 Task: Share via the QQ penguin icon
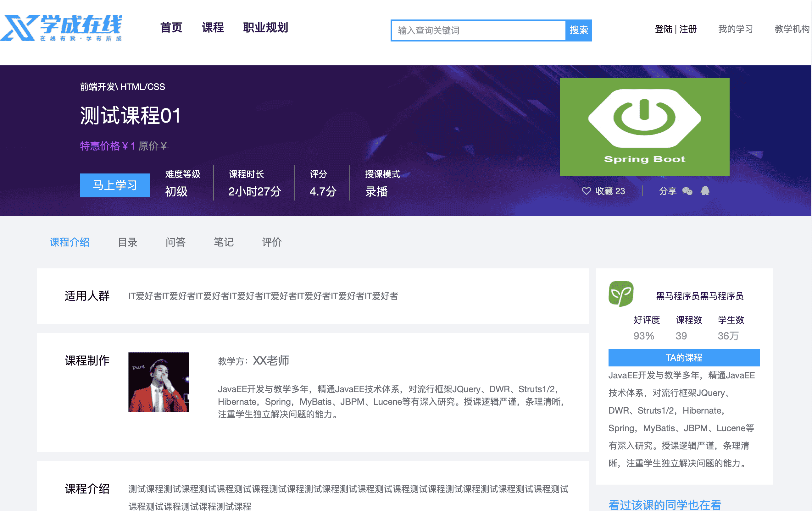705,191
